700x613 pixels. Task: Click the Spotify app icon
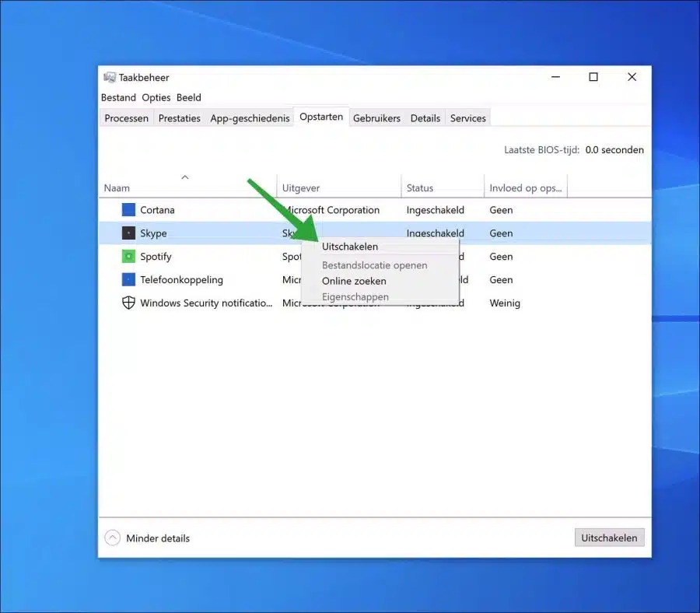click(128, 256)
